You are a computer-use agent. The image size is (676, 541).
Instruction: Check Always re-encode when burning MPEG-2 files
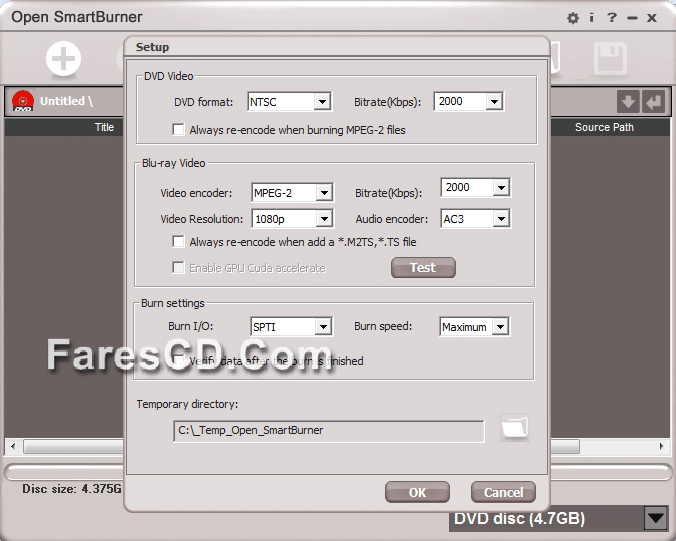[x=178, y=130]
